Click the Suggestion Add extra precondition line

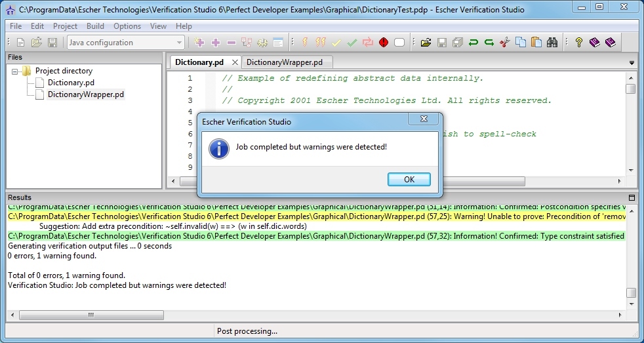[x=173, y=226]
